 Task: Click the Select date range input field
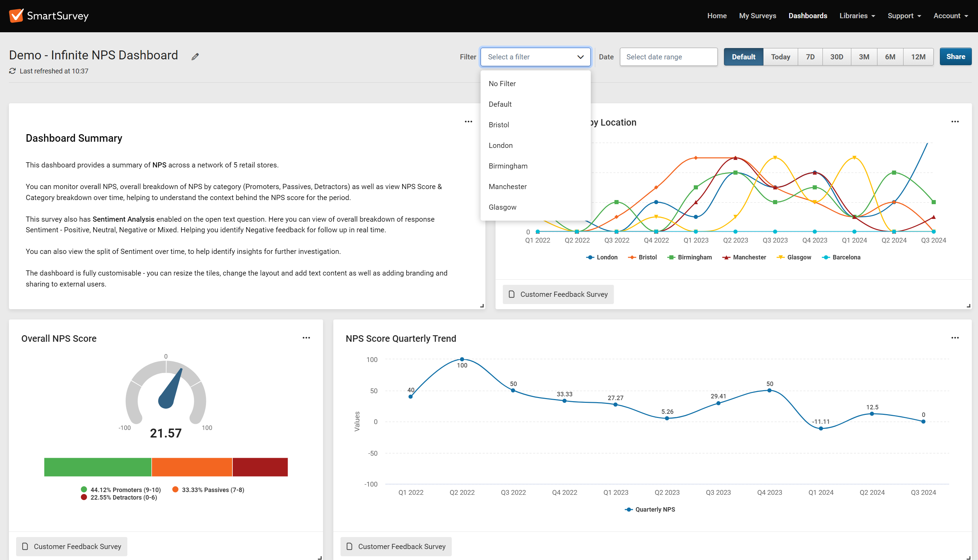point(668,57)
